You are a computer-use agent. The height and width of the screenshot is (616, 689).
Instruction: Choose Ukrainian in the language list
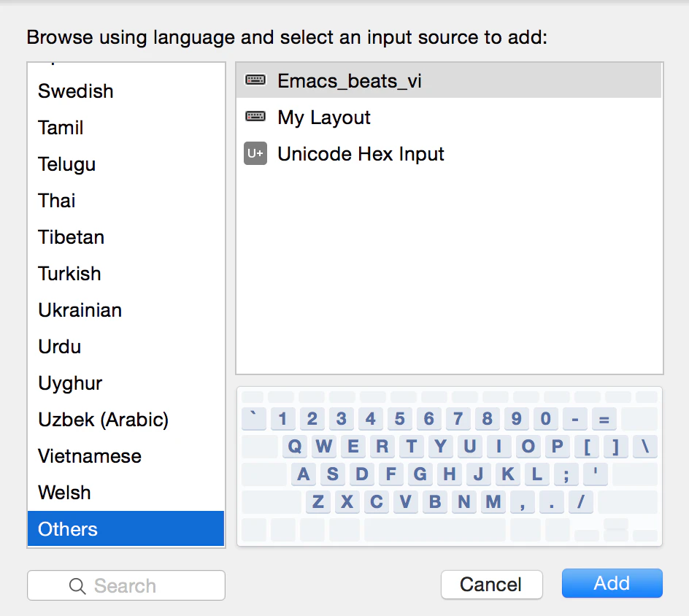(126, 309)
